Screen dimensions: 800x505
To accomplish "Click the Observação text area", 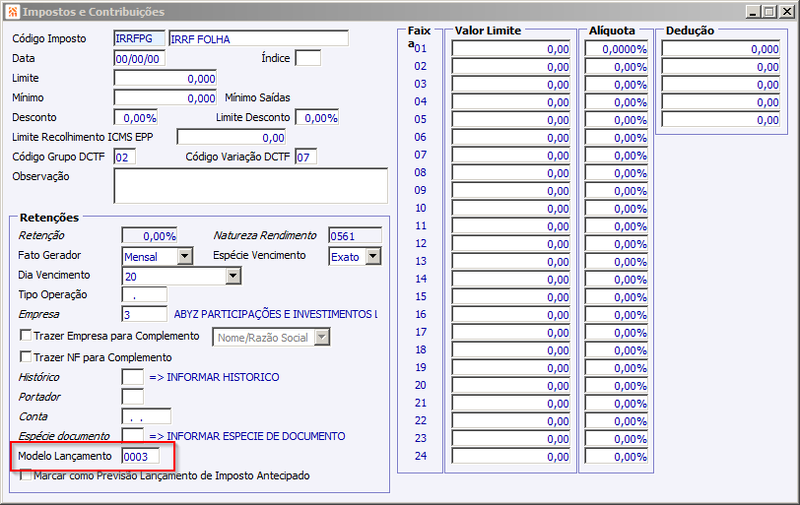I will coord(251,186).
